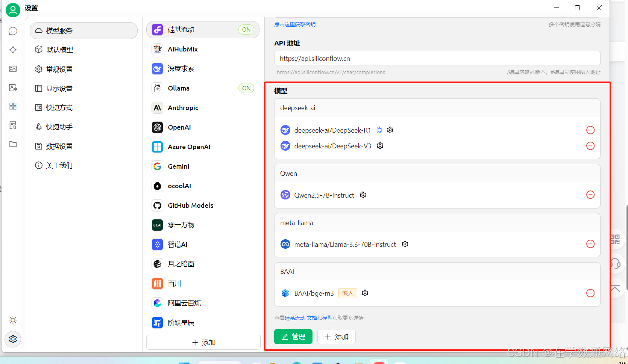Open the mini apps grid icon
The height and width of the screenshot is (364, 628).
point(13,106)
